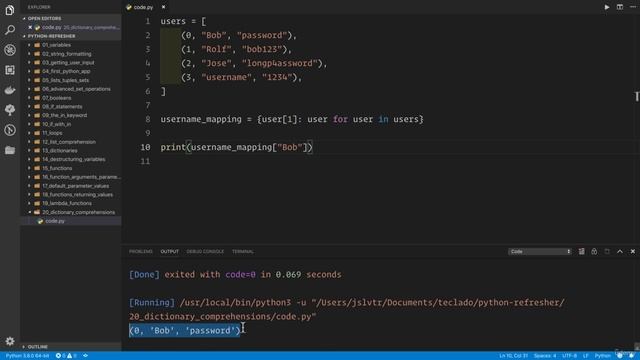This screenshot has width=640, height=360.
Task: Expand the 16_function_arguments_parameters folder
Action: [81, 177]
